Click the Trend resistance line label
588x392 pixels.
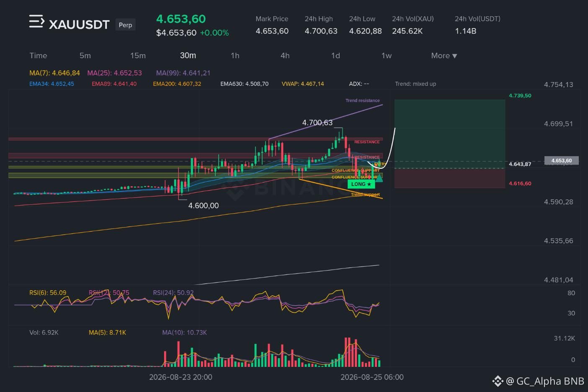point(362,101)
